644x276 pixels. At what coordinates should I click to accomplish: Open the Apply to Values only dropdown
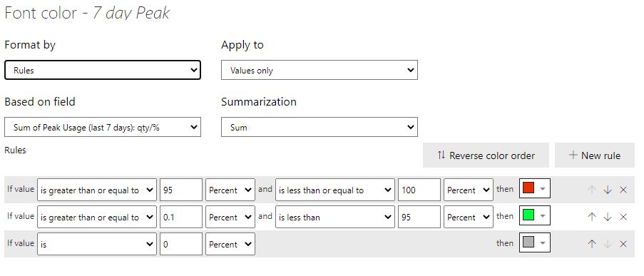[x=320, y=70]
